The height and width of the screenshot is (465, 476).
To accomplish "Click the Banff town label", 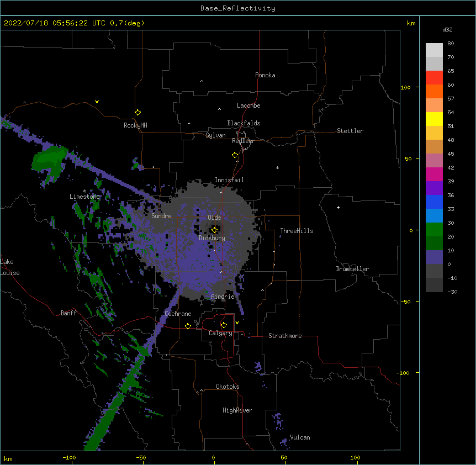I will click(x=68, y=313).
